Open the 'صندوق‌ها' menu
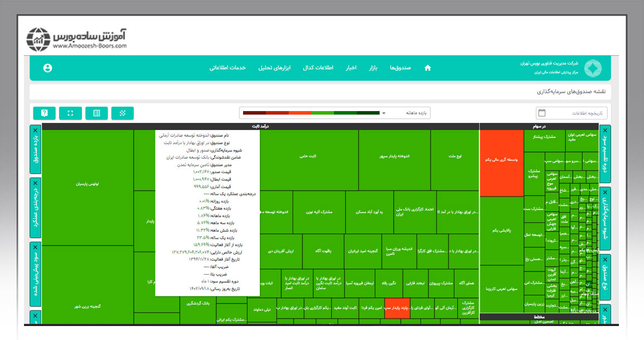 [x=400, y=68]
